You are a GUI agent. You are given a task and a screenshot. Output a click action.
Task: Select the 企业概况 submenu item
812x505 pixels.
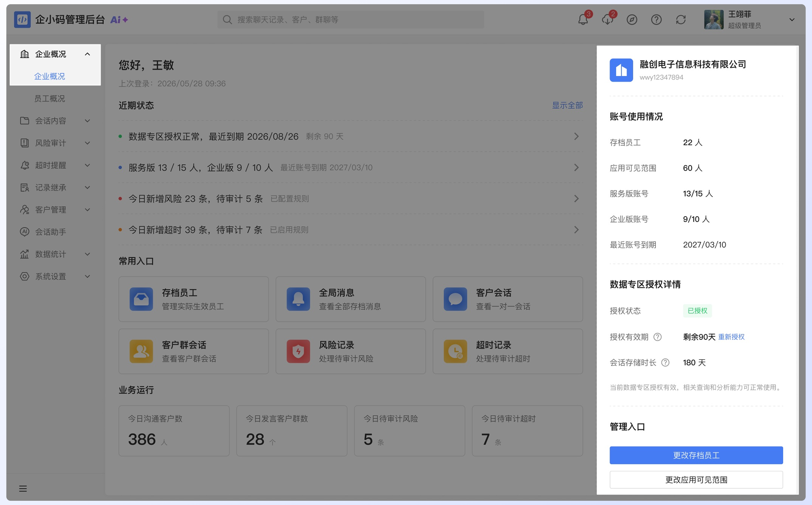49,76
